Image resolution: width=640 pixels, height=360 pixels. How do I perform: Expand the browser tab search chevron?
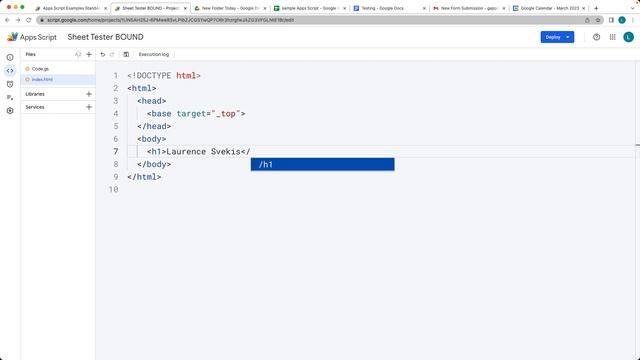pos(633,8)
